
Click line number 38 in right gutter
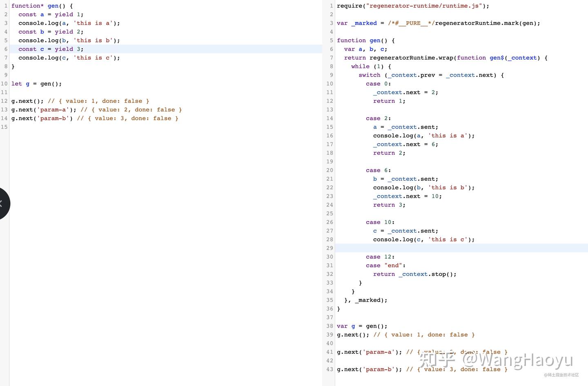pyautogui.click(x=330, y=326)
